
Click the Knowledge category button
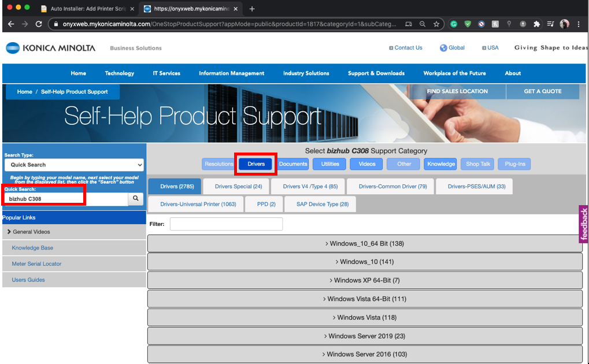(x=440, y=164)
